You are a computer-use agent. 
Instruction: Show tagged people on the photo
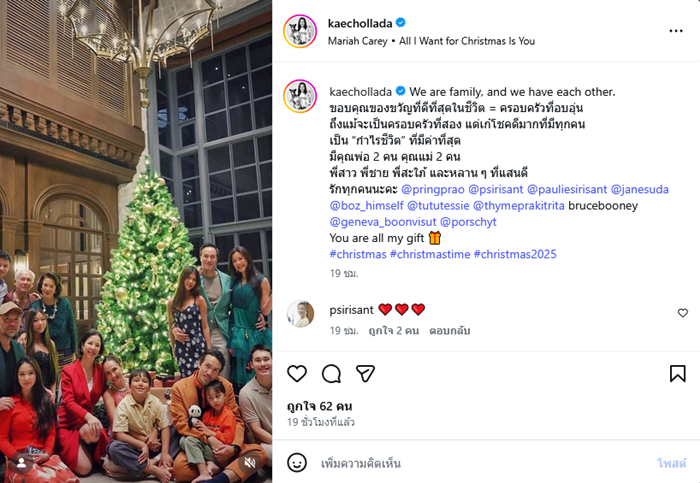tap(20, 463)
